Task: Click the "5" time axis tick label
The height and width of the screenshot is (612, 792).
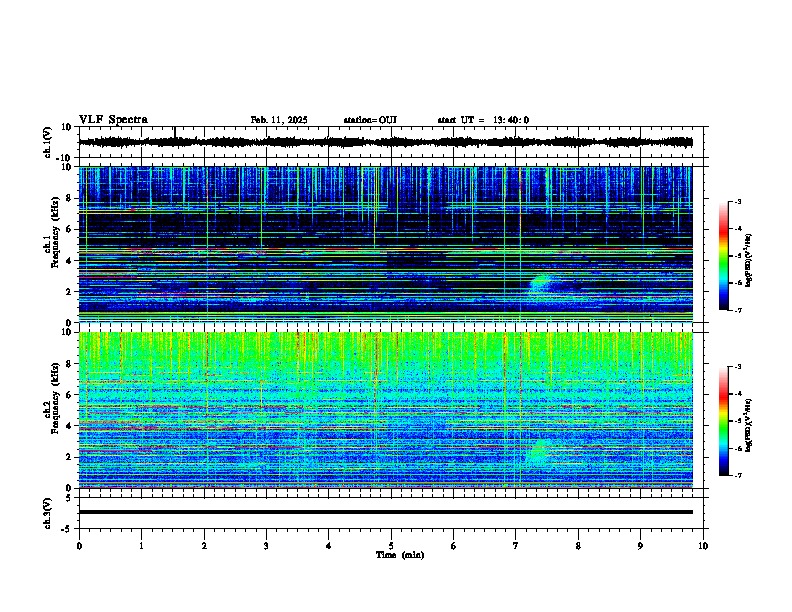Action: pos(391,546)
